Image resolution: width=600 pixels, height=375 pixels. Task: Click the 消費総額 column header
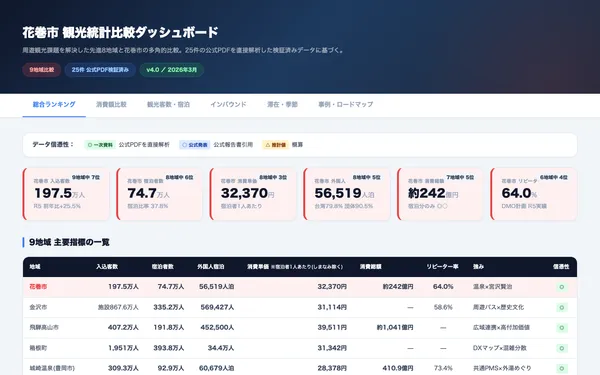370,267
